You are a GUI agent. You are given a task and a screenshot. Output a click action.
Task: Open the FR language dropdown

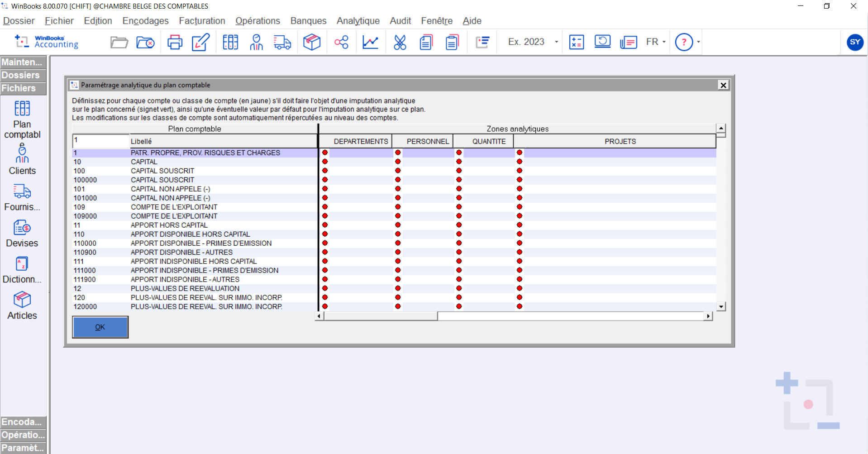point(664,42)
